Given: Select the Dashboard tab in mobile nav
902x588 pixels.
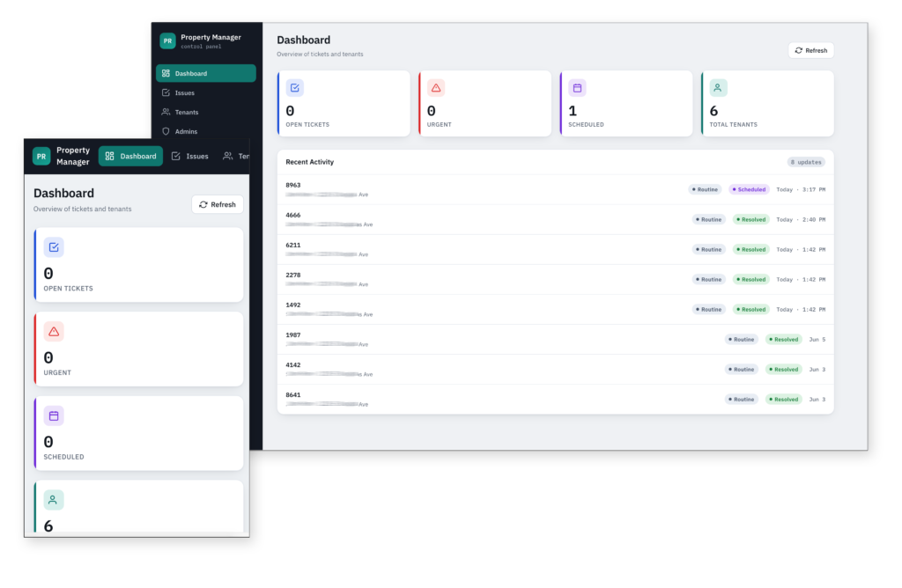Looking at the screenshot, I should (130, 157).
